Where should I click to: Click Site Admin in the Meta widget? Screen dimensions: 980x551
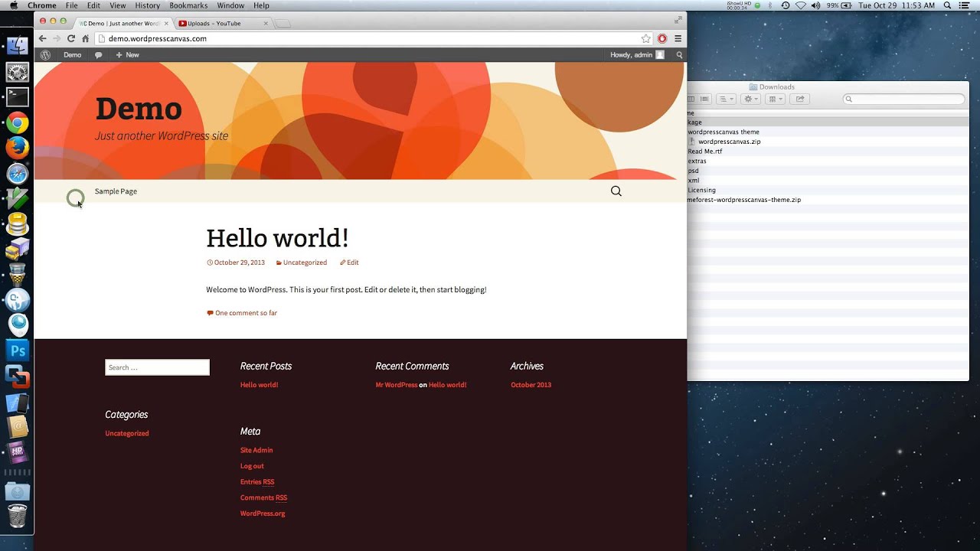coord(256,450)
